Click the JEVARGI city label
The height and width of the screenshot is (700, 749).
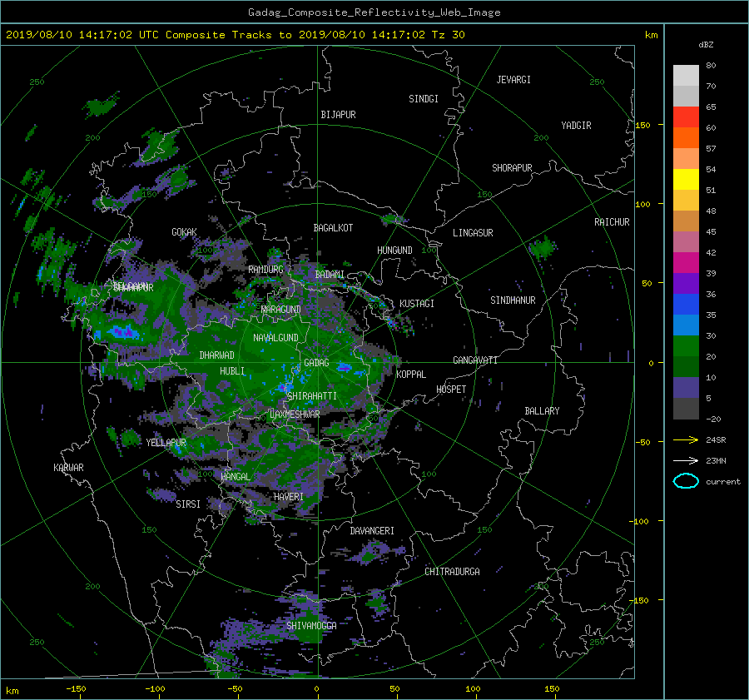click(x=513, y=80)
